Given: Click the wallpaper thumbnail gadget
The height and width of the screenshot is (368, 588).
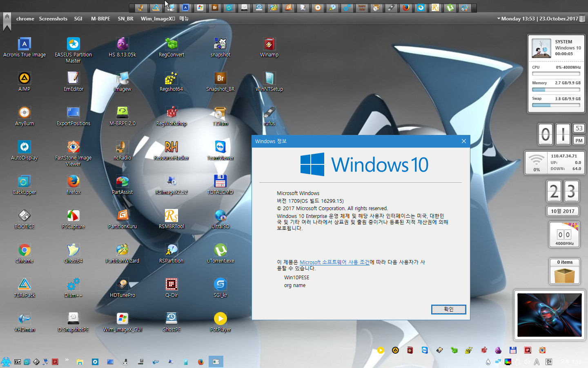Looking at the screenshot, I should point(549,315).
